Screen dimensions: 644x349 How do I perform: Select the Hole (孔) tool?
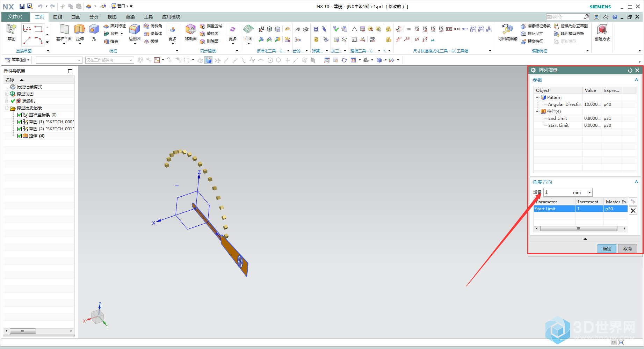pos(94,32)
